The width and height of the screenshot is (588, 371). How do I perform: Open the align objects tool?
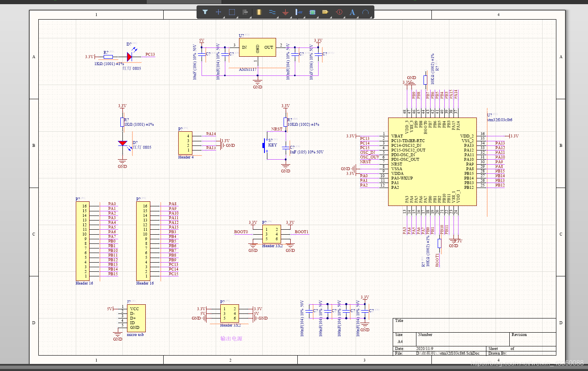[245, 12]
